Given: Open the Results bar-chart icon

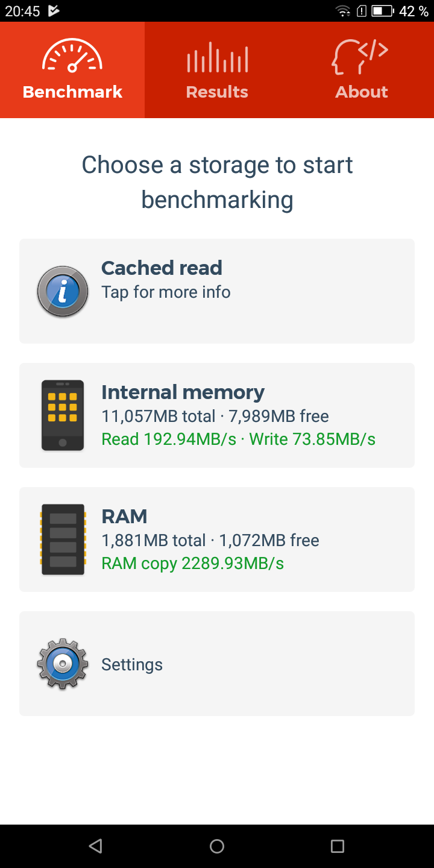Looking at the screenshot, I should [217, 57].
